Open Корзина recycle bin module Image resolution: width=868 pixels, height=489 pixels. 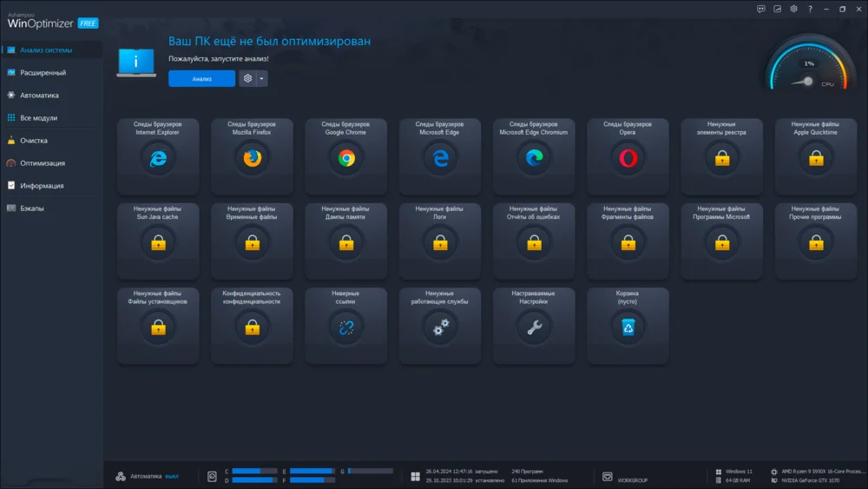coord(628,326)
